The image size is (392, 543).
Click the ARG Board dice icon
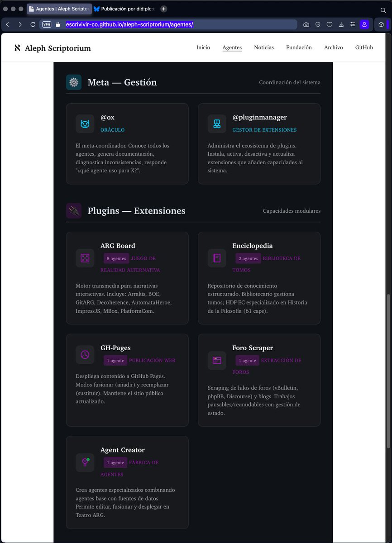[85, 258]
